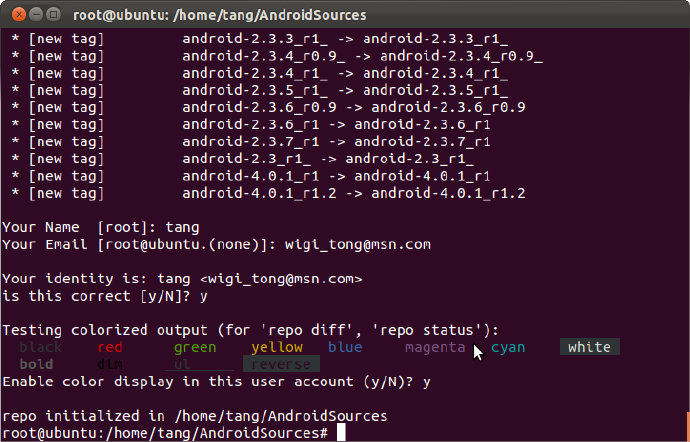The image size is (690, 442).
Task: Click the 'dim' sample text
Action: tap(110, 364)
